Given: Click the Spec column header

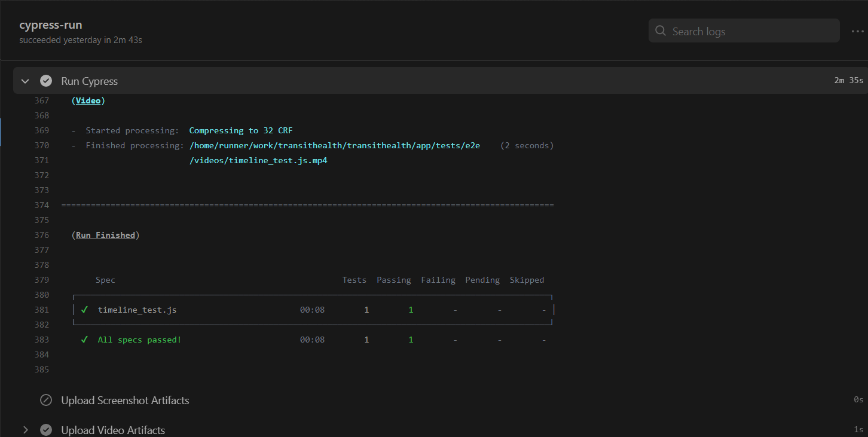Looking at the screenshot, I should coord(105,280).
